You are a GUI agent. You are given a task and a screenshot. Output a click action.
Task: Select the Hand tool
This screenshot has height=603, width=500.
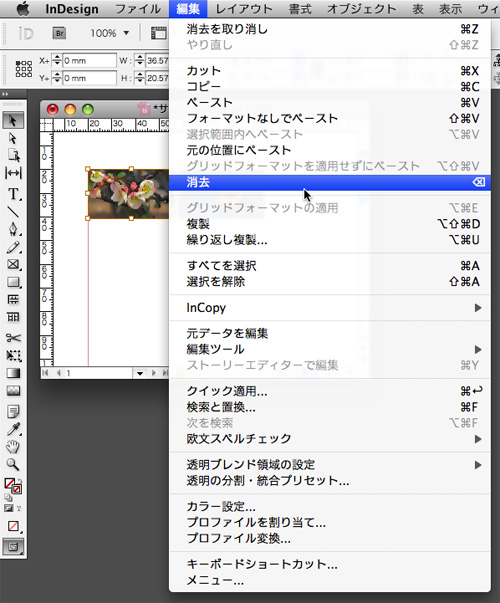point(13,446)
